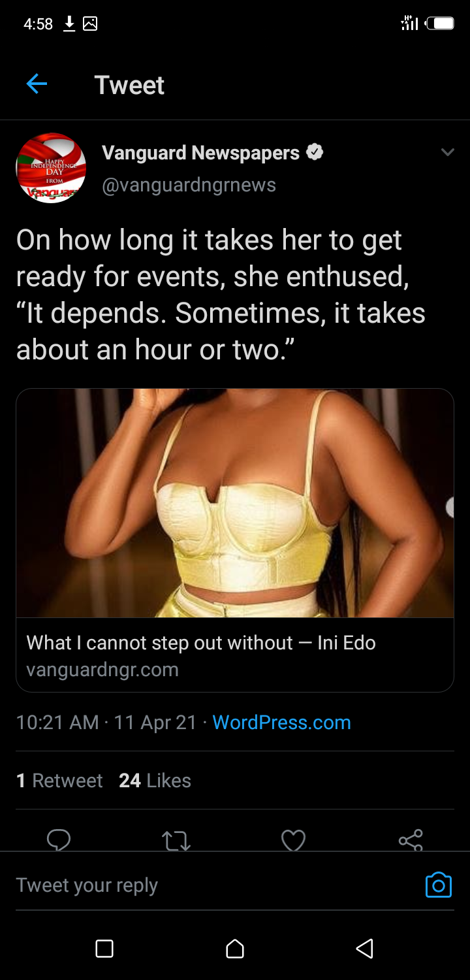Open the WordPress.com source link

pyautogui.click(x=281, y=722)
